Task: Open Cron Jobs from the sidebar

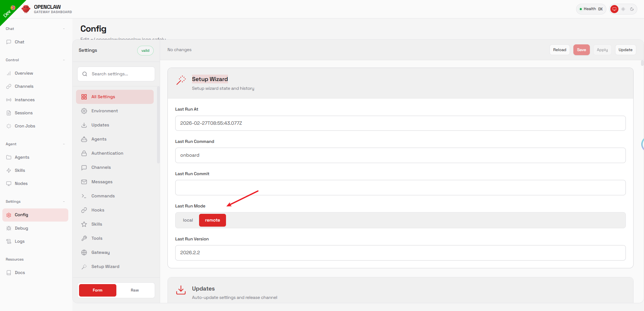Action: coord(25,126)
